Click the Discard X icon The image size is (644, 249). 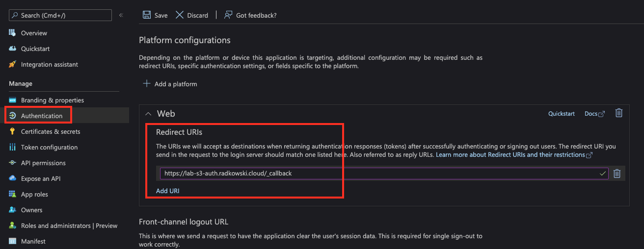[x=180, y=15]
